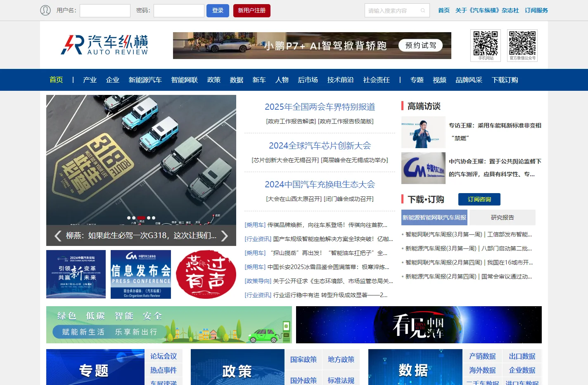Image resolution: width=588 pixels, height=385 pixels.
Task: Click the 汽车纵横 Auto Review logo
Action: pos(104,45)
